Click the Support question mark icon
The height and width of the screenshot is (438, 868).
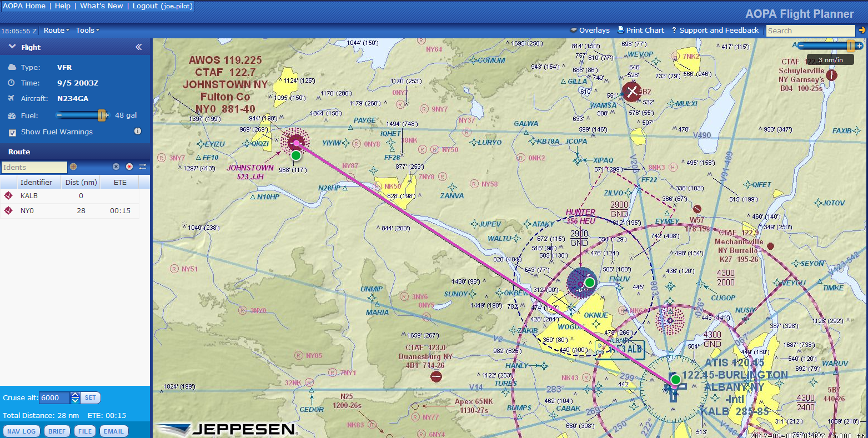click(x=674, y=31)
